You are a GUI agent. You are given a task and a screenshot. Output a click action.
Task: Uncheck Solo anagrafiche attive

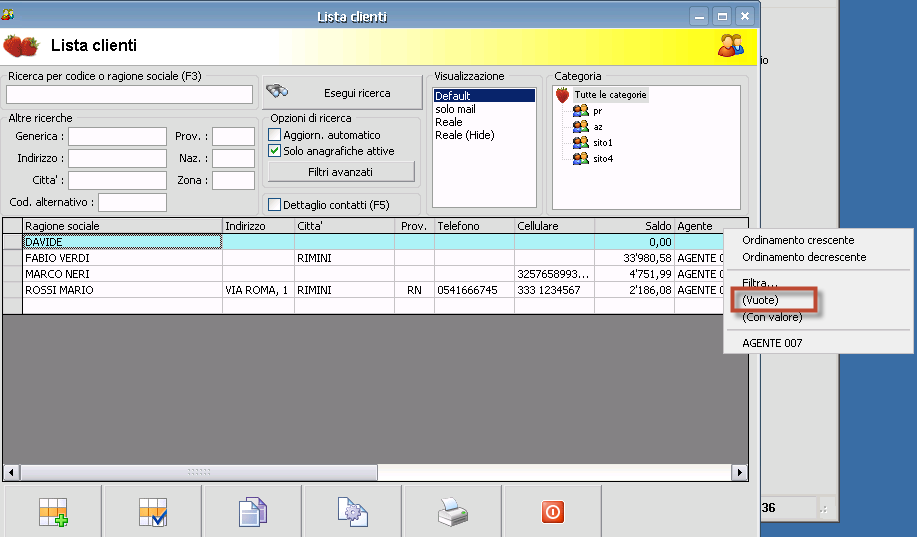pos(274,150)
